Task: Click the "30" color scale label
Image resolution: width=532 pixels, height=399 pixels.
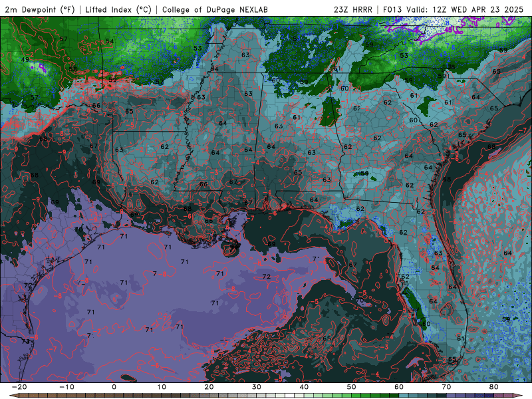Action: pos(257,387)
